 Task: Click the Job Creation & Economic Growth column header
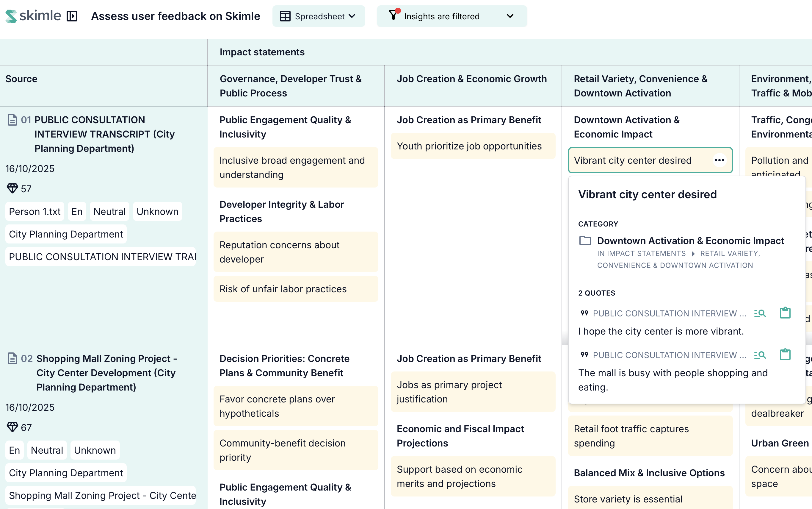472,79
